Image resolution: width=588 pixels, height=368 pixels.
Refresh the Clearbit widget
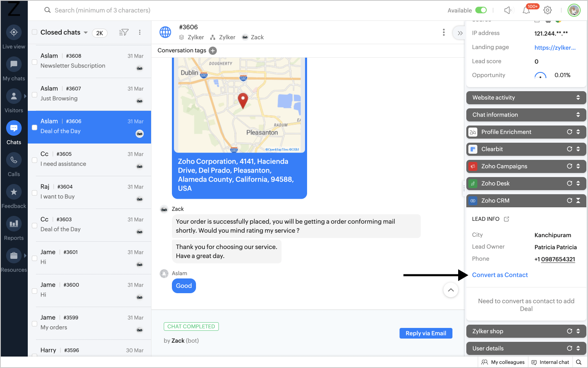point(570,149)
